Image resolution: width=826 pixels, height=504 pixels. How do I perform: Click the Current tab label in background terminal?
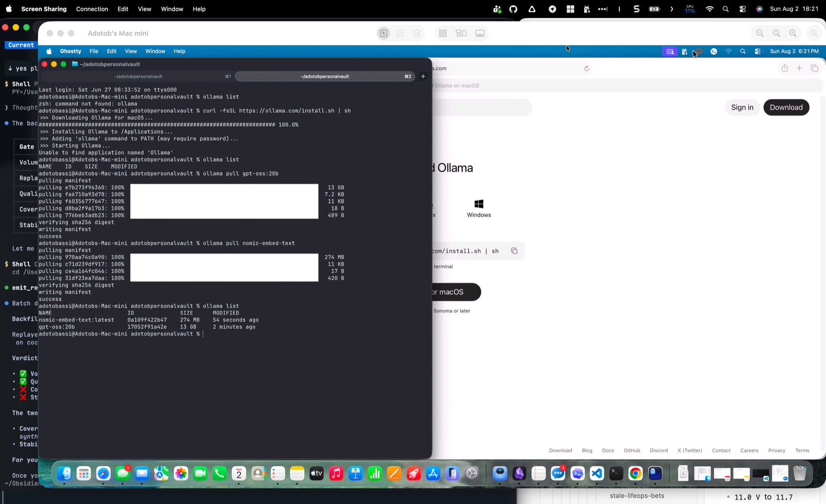21,45
